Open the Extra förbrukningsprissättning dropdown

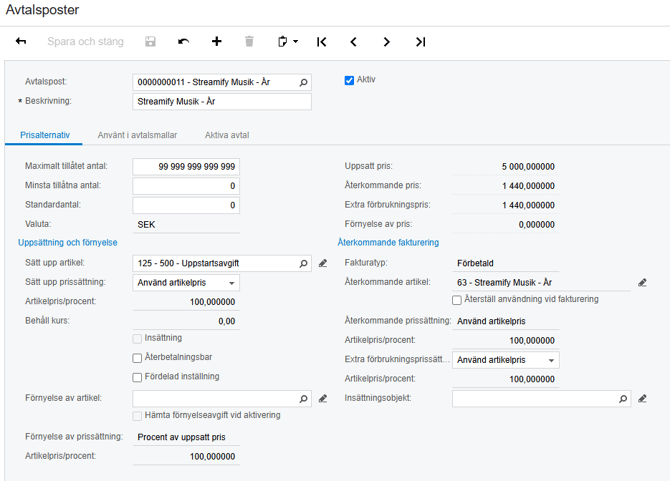tap(506, 360)
